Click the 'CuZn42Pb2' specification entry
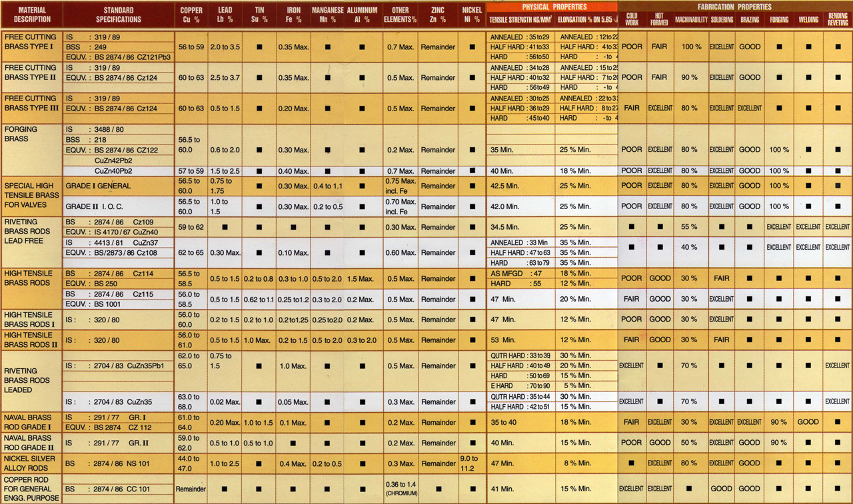 113,160
